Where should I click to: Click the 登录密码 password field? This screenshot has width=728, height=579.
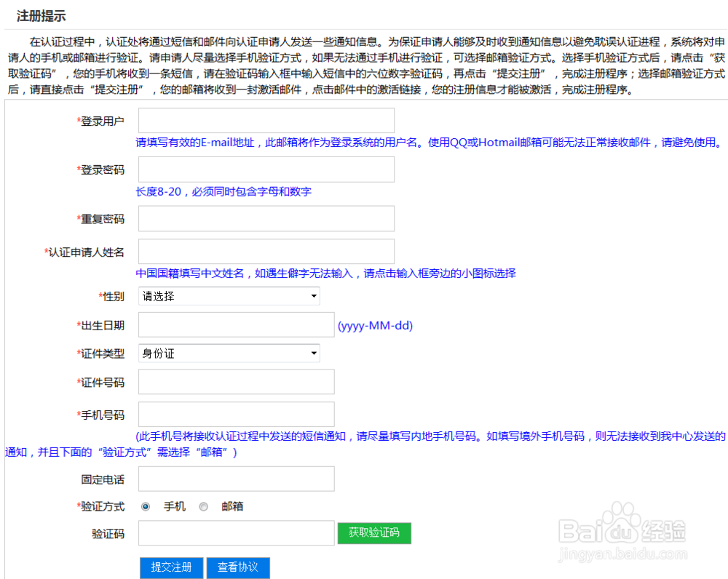pyautogui.click(x=266, y=169)
